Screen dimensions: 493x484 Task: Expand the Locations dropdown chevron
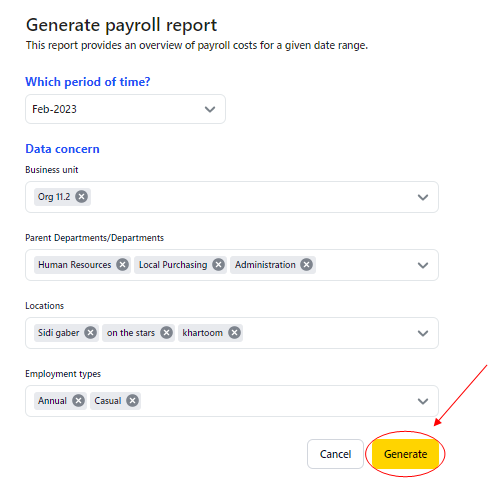coord(423,333)
